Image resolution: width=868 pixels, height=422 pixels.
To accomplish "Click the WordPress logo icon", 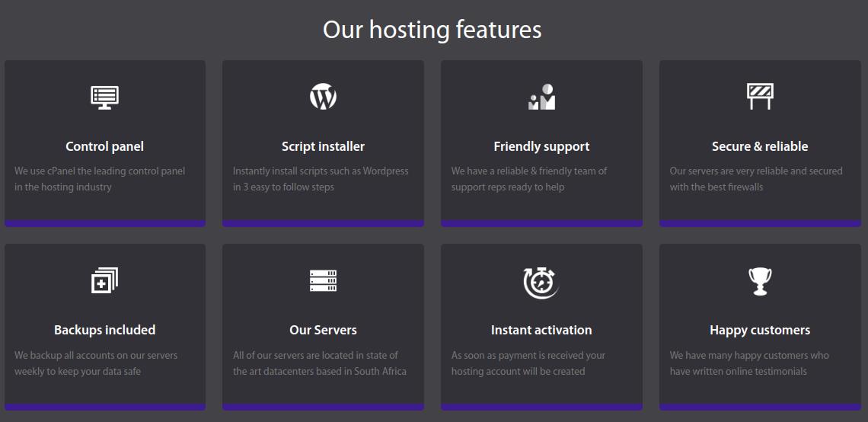I will (323, 97).
